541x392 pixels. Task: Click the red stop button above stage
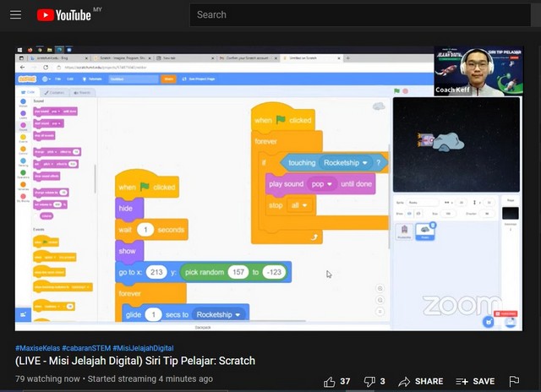tap(405, 90)
